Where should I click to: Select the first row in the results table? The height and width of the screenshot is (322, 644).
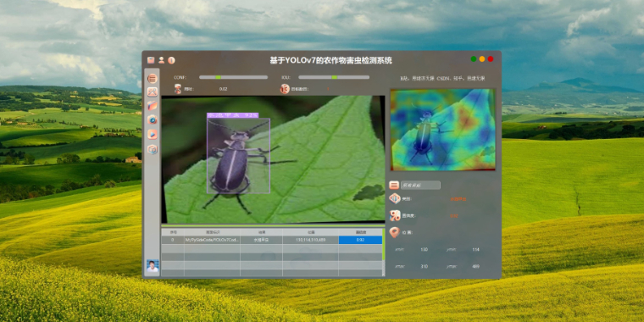pyautogui.click(x=272, y=240)
